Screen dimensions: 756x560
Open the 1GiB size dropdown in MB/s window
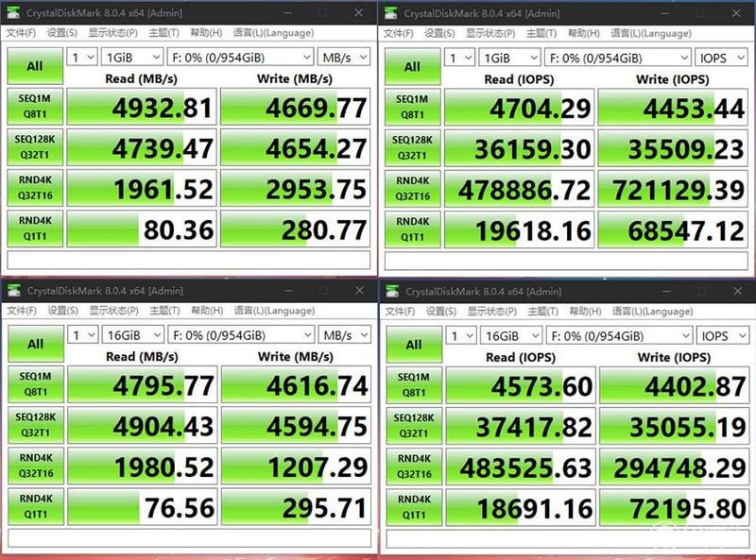click(132, 58)
